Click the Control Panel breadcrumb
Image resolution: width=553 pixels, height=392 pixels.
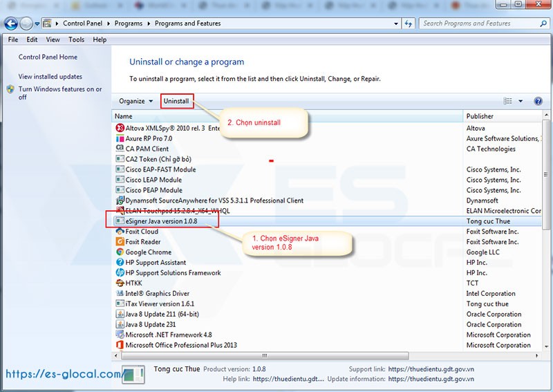tap(82, 24)
